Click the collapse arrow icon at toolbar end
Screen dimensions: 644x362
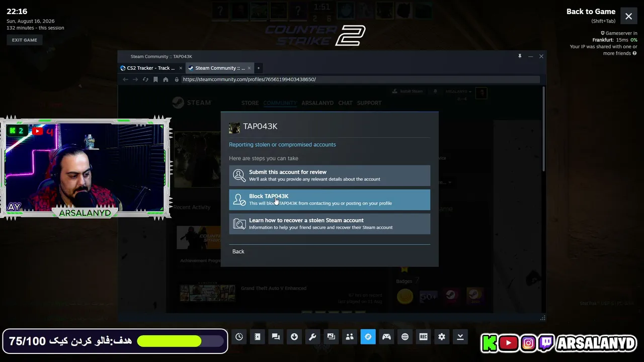460,337
